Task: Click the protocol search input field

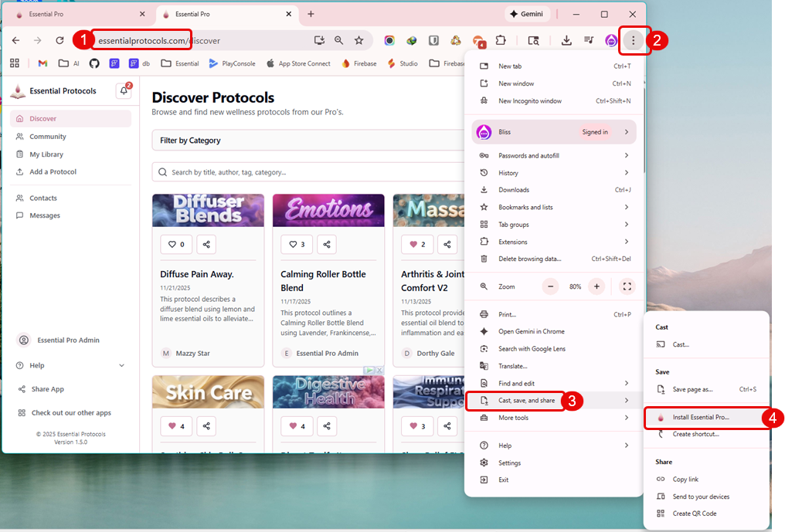Action: [309, 172]
